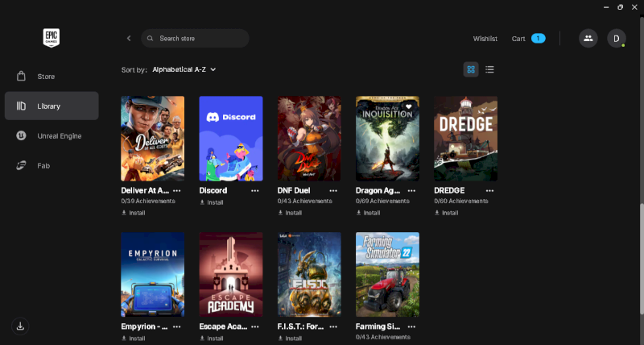This screenshot has width=644, height=345.
Task: Open more options for Farming Simulator
Action: click(x=411, y=326)
